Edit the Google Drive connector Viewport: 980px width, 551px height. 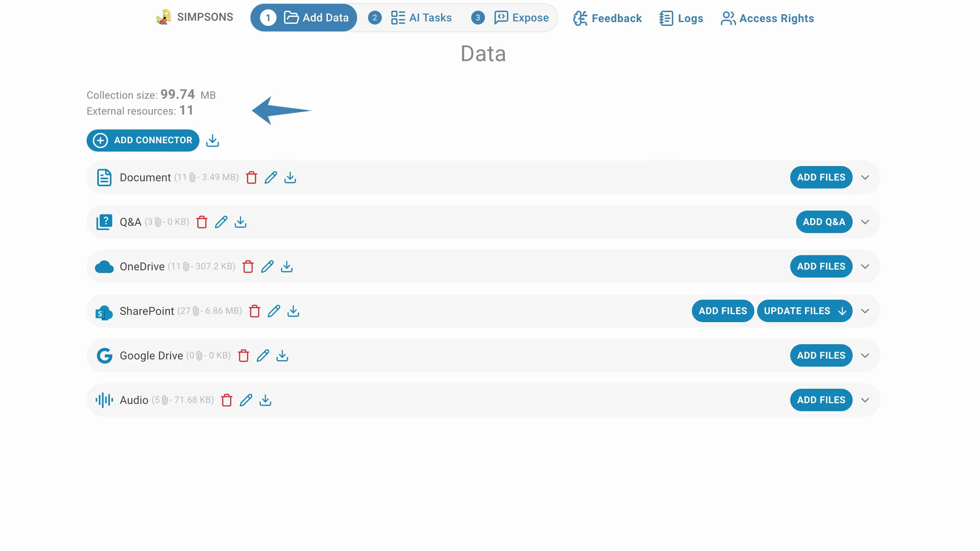[x=263, y=355]
